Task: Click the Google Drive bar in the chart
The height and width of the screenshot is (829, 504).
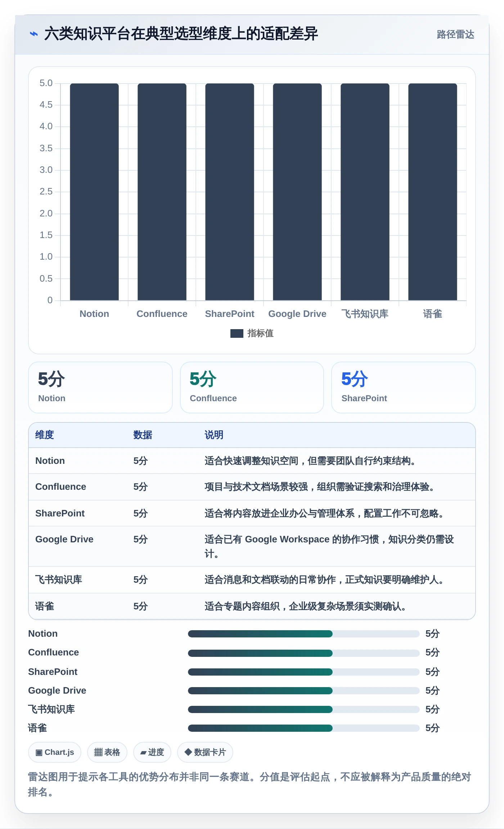Action: [297, 192]
